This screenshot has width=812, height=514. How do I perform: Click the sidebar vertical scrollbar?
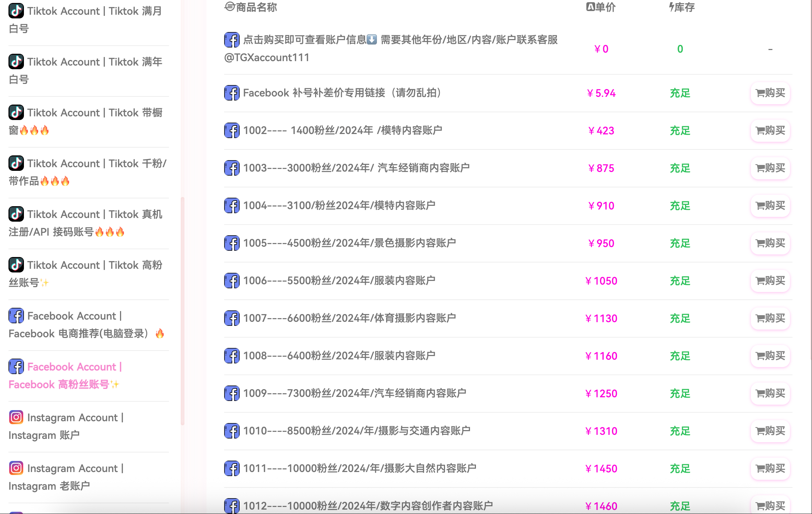(x=183, y=311)
